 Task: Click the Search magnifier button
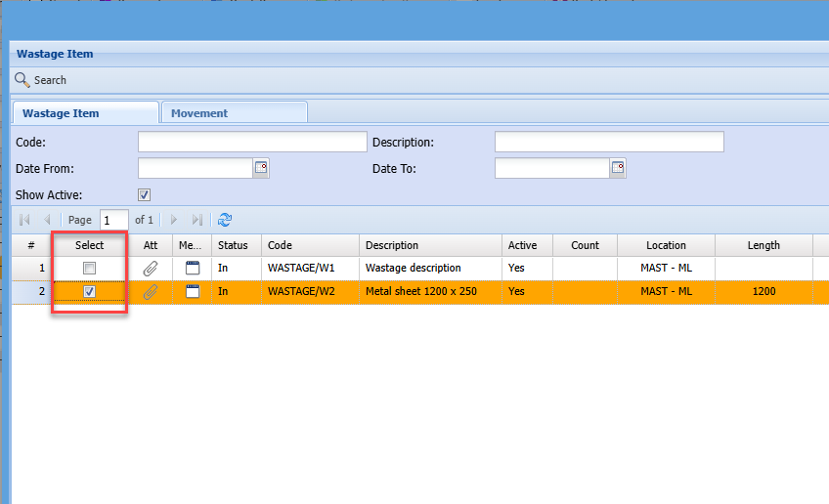pyautogui.click(x=22, y=80)
